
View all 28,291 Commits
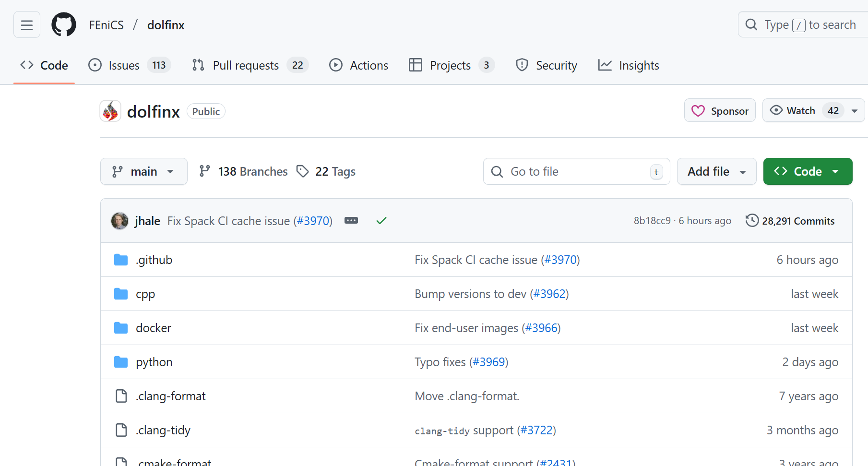click(790, 221)
